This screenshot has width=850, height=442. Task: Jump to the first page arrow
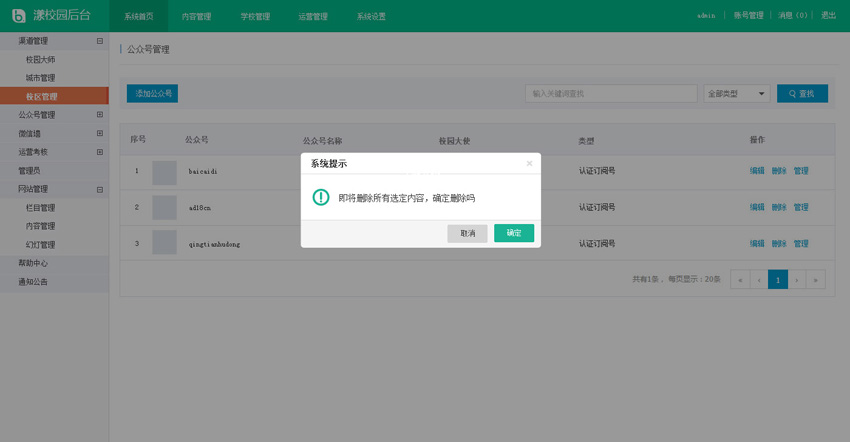tap(740, 280)
